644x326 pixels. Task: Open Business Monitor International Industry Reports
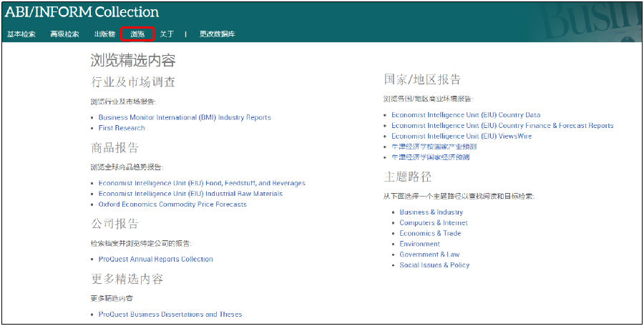185,117
